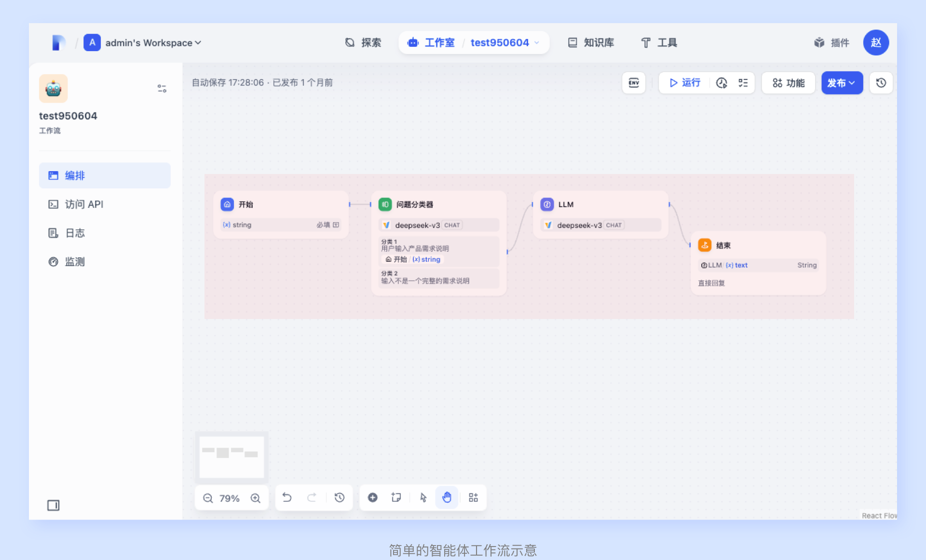Go to the 探索 tab
The image size is (926, 560).
[363, 43]
